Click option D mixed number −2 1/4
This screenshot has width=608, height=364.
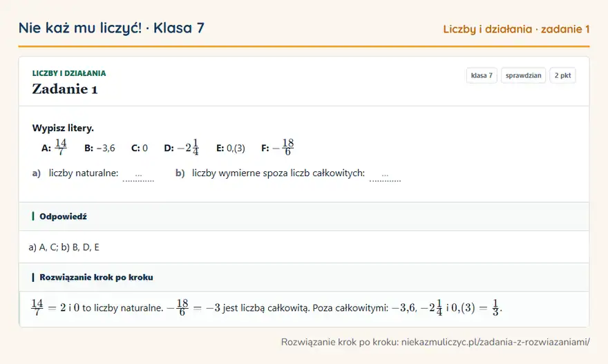click(x=182, y=148)
